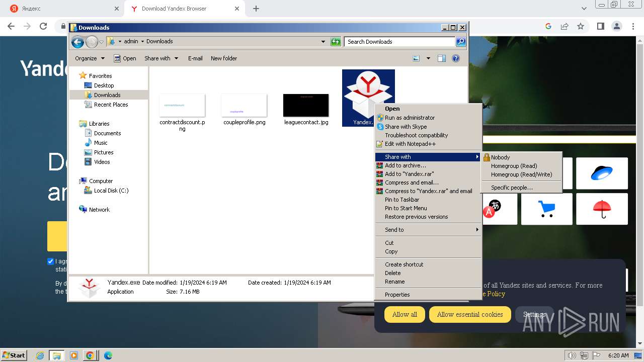Click the Allow all cookies button
This screenshot has height=362, width=644.
tap(405, 314)
